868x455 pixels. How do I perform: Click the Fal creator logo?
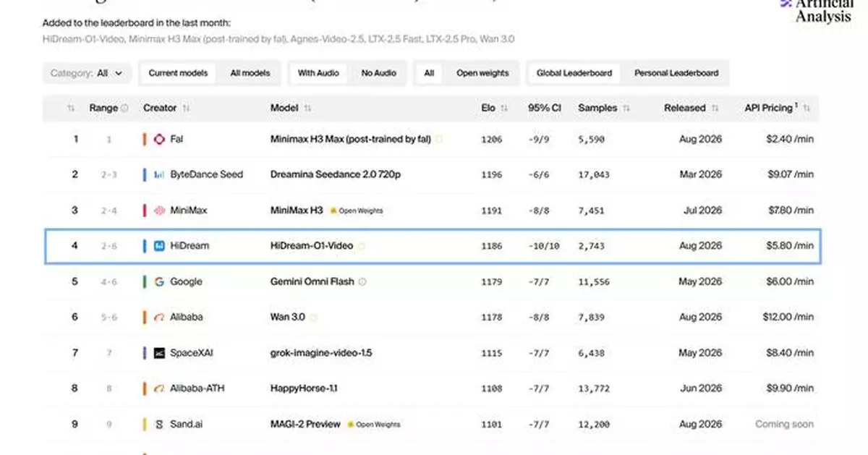point(159,139)
